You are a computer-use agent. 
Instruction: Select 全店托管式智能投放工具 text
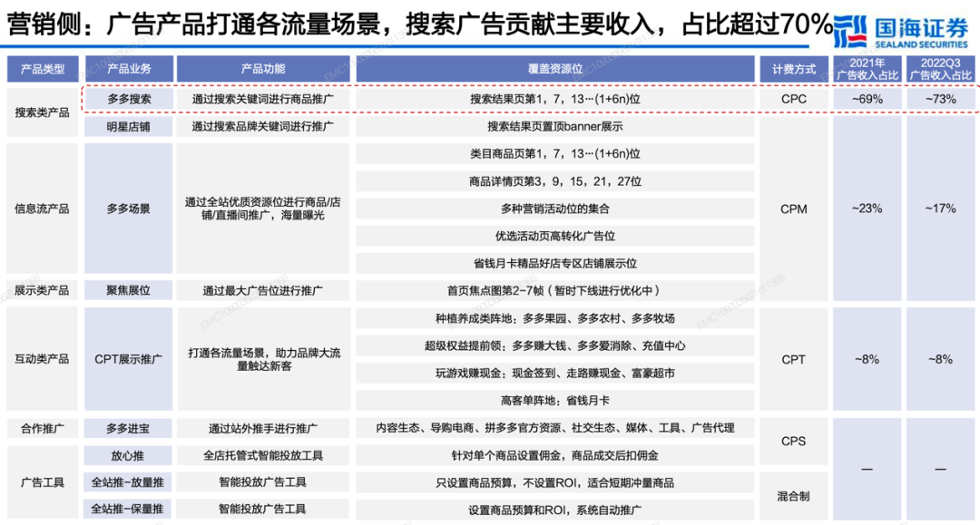coord(263,456)
